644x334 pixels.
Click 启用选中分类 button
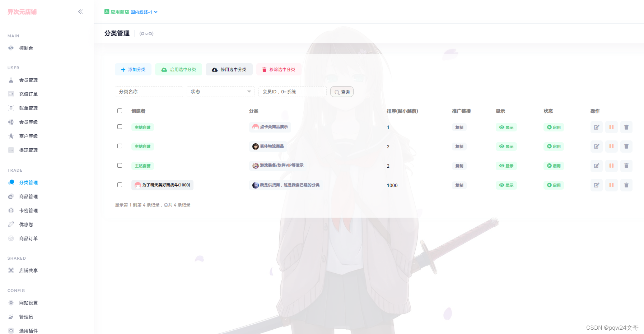tap(178, 69)
